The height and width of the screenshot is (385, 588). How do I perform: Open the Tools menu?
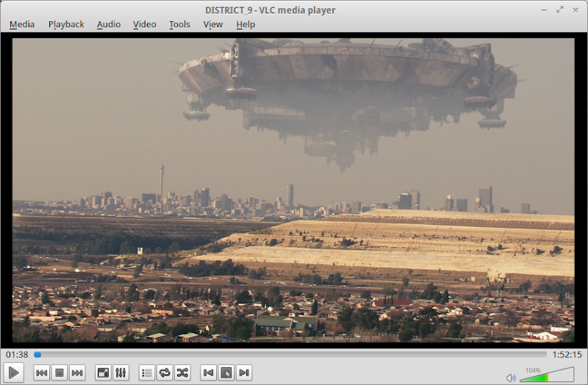[179, 24]
